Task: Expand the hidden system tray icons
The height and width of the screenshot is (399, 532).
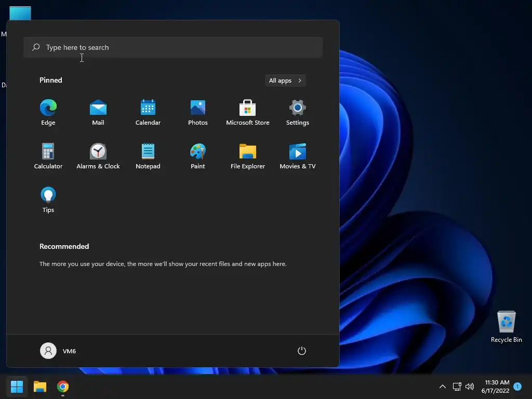Action: tap(443, 387)
